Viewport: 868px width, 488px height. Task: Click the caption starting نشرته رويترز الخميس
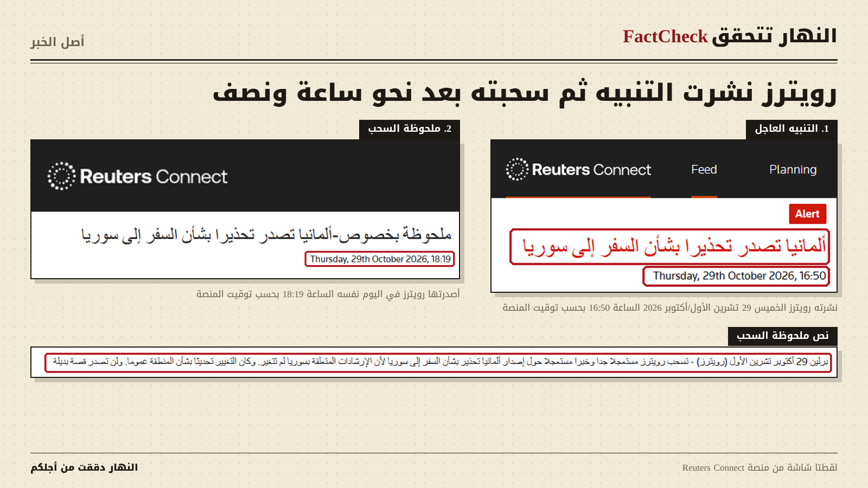click(x=670, y=307)
